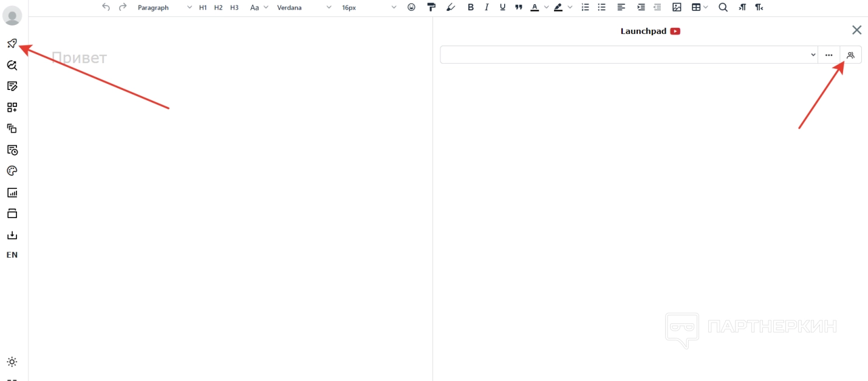This screenshot has width=868, height=381.
Task: Select the format painter tool
Action: pyautogui.click(x=431, y=7)
